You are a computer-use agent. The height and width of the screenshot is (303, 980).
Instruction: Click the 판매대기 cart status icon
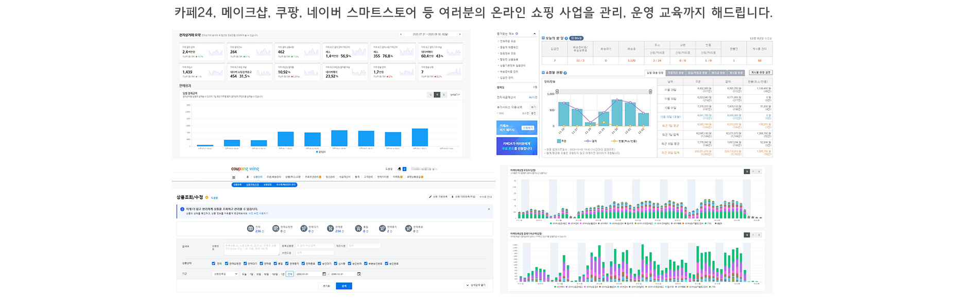[x=304, y=228]
